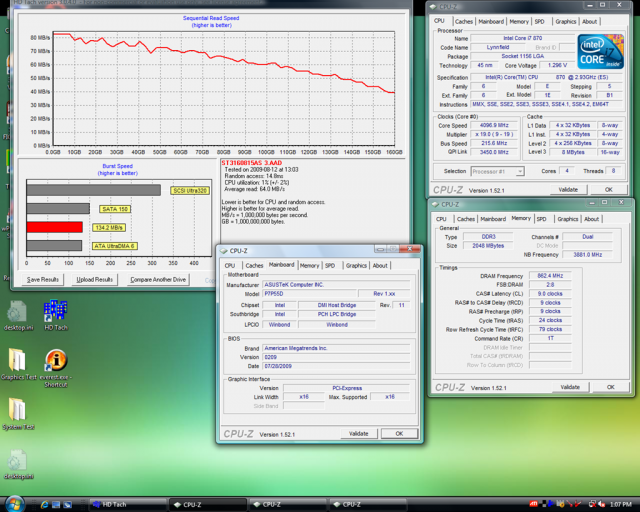Click Validate in the CPU-Z CPU window

pyautogui.click(x=568, y=189)
